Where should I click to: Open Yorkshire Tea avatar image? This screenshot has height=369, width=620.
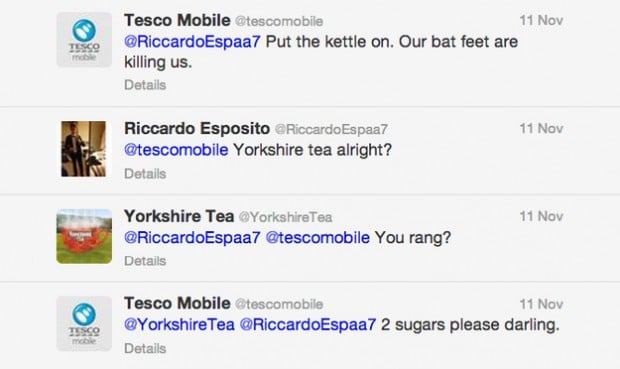point(84,236)
